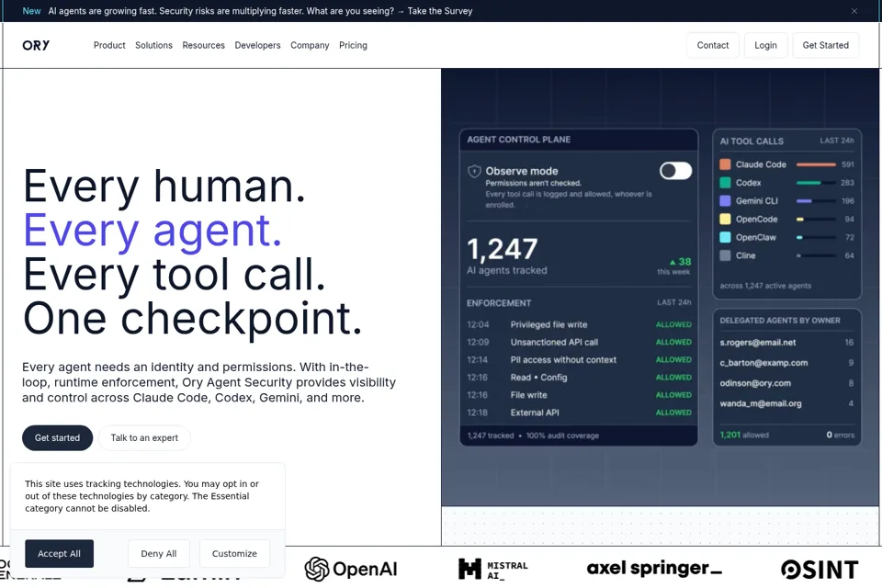This screenshot has width=882, height=588.
Task: Toggle the Observe mode switch
Action: click(675, 171)
